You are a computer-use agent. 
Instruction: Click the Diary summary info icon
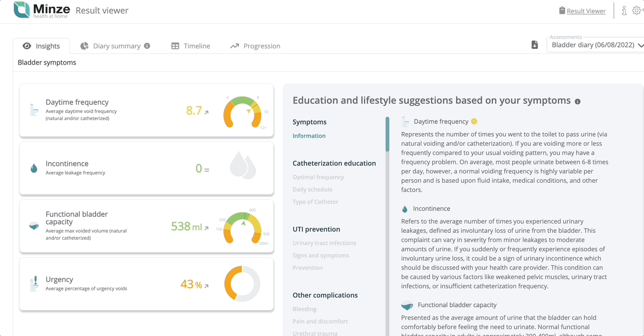(x=147, y=46)
